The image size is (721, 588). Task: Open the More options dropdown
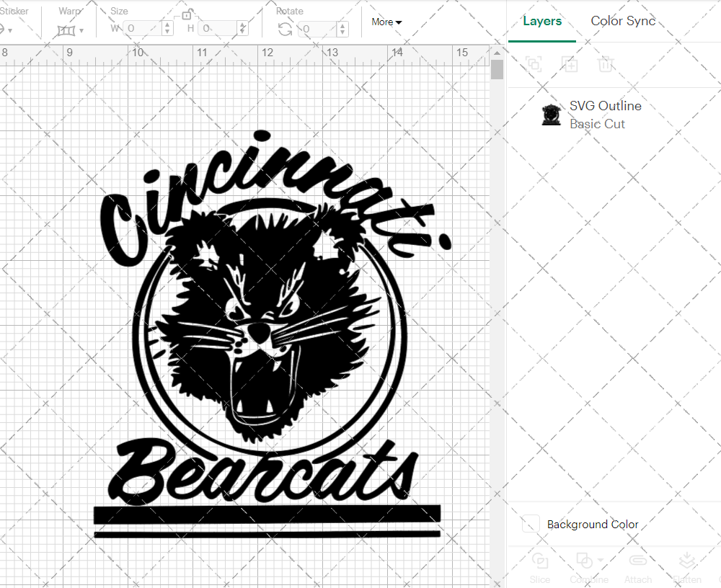pos(386,22)
